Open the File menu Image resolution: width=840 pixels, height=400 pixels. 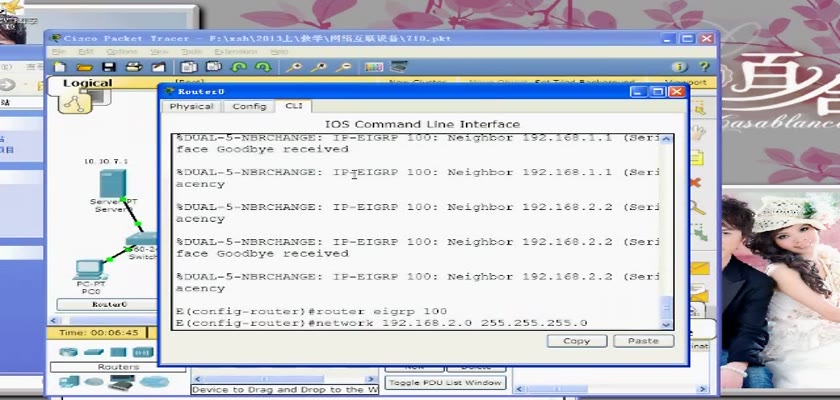pyautogui.click(x=58, y=52)
